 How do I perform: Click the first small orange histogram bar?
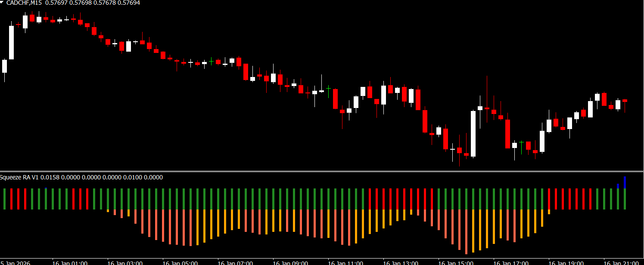coord(108,211)
